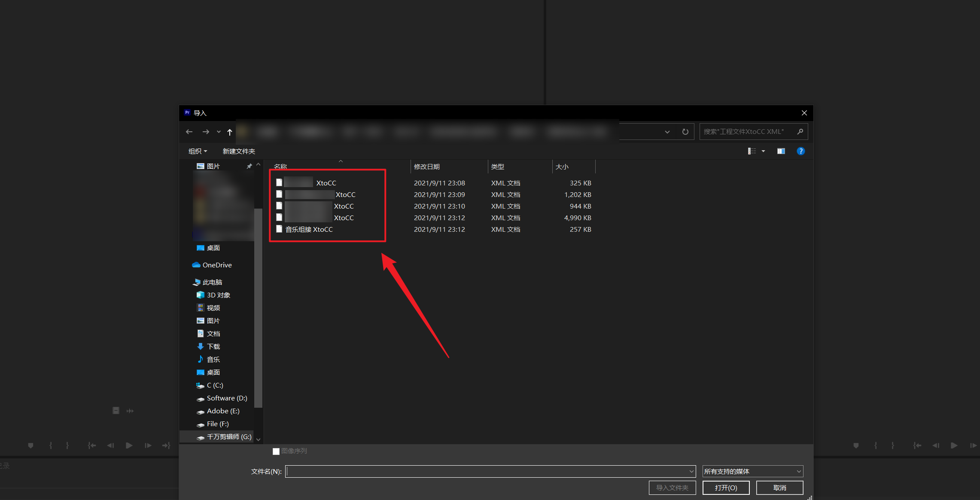Select OneDrive in the navigation pane
The width and height of the screenshot is (980, 500).
(x=217, y=265)
